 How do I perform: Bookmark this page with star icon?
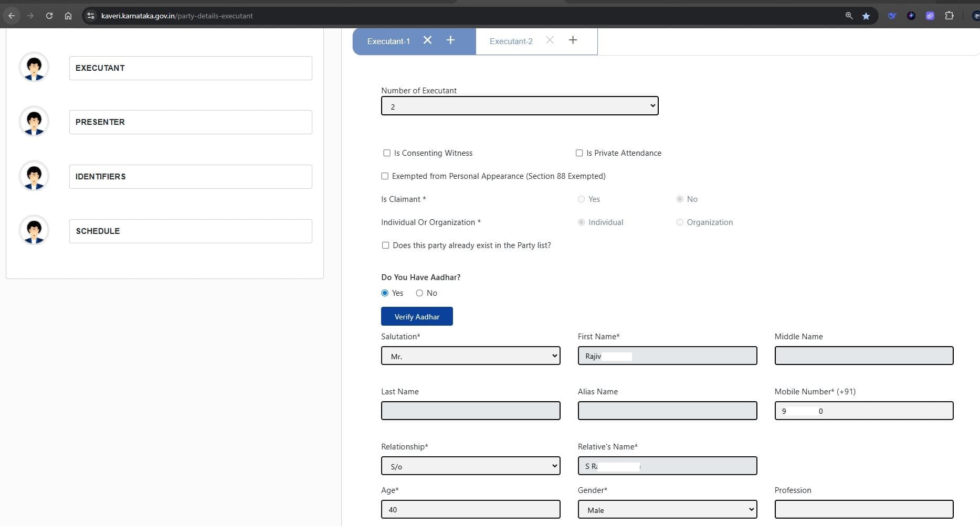point(866,16)
